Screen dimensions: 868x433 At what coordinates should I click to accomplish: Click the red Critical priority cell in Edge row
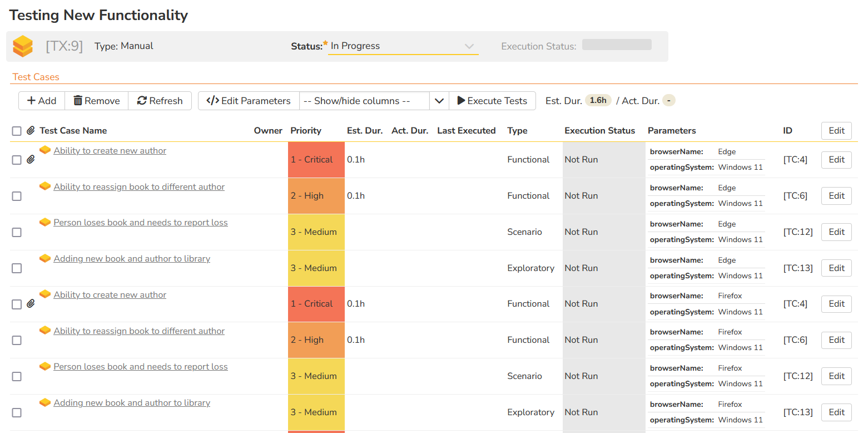coord(316,160)
